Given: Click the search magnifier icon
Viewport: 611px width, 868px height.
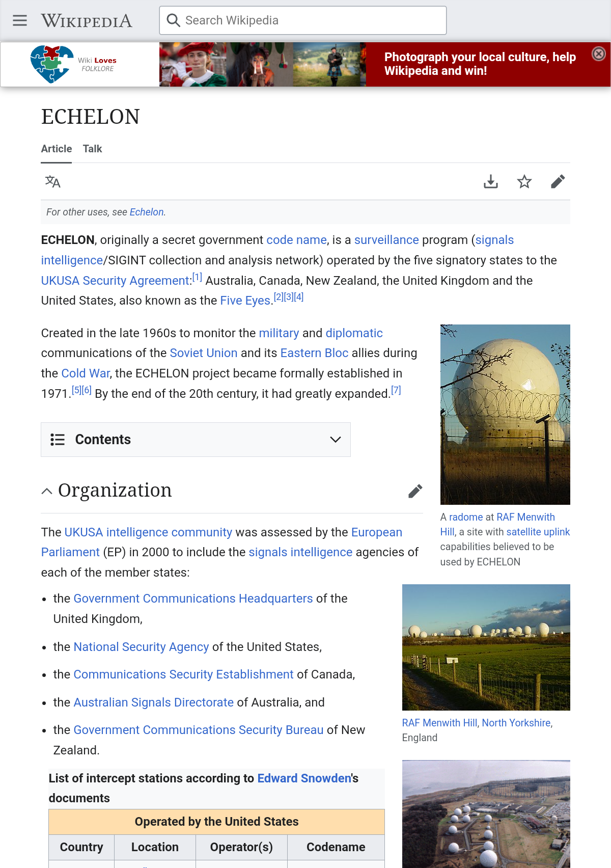Looking at the screenshot, I should point(174,20).
